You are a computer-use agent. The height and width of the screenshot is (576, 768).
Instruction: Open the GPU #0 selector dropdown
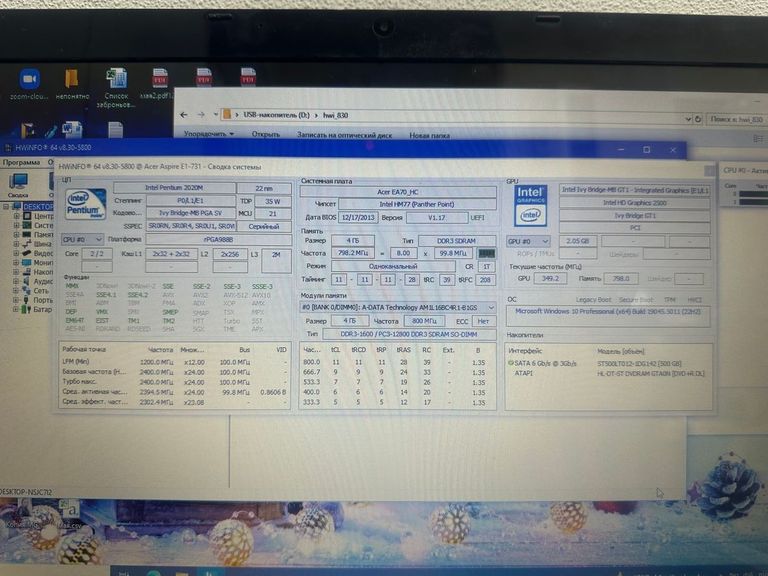(528, 241)
